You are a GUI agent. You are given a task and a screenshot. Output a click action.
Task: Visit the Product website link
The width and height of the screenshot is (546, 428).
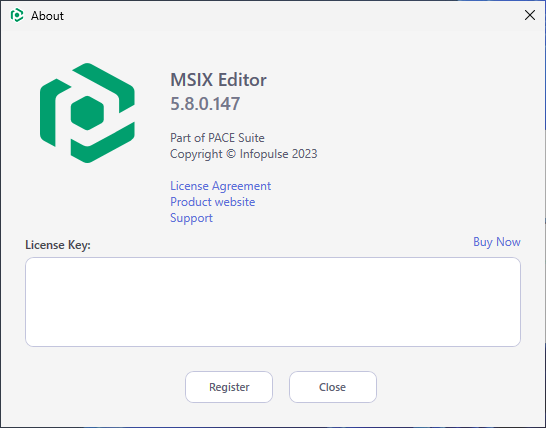[x=212, y=202]
